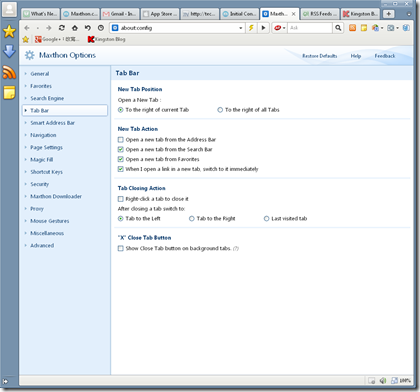Viewport: 420px width, 392px height.
Task: Switch to the Gmail tab
Action: coord(120,14)
